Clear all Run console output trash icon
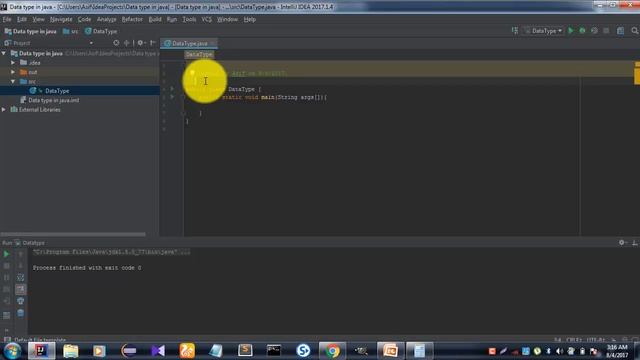The width and height of the screenshot is (640, 360). pos(20,313)
